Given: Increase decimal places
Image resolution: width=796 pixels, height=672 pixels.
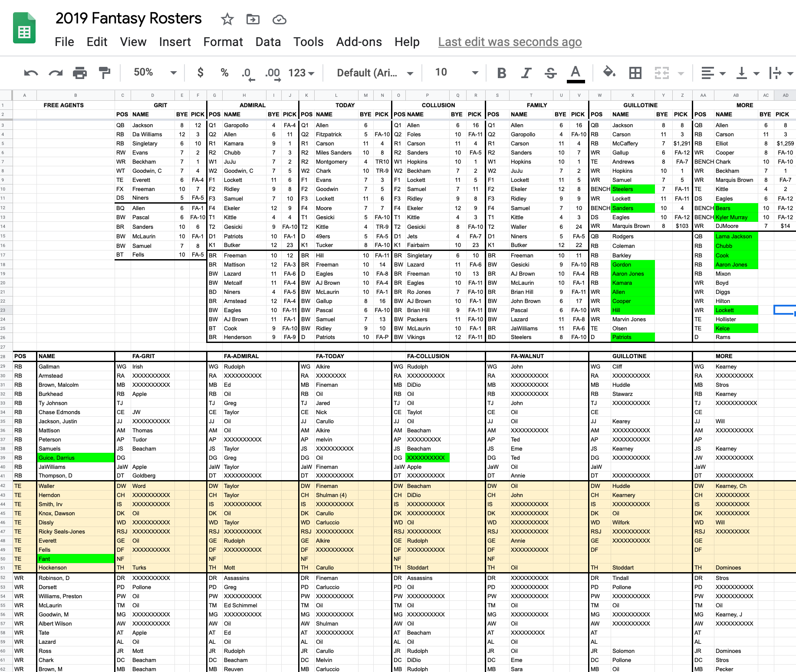Looking at the screenshot, I should pyautogui.click(x=273, y=74).
